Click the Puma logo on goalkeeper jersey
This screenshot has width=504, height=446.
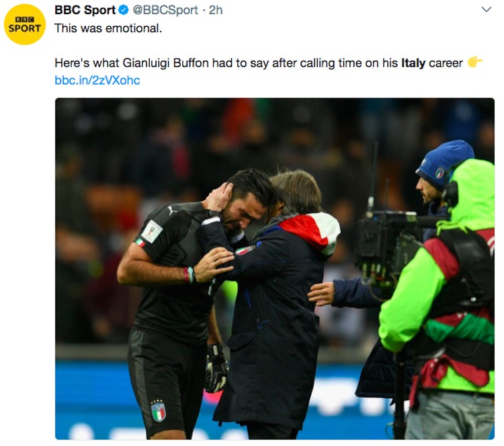point(172,211)
